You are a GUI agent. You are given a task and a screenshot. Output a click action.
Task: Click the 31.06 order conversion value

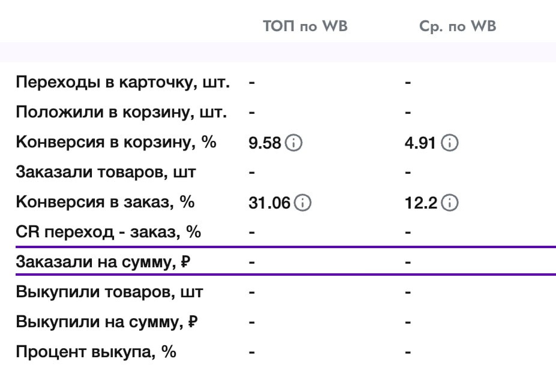pyautogui.click(x=269, y=203)
